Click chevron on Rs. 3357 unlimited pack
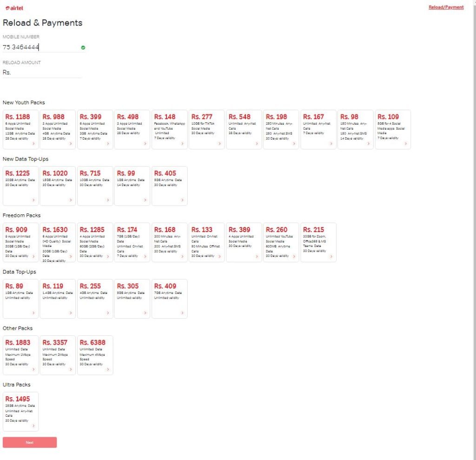 tap(71, 369)
